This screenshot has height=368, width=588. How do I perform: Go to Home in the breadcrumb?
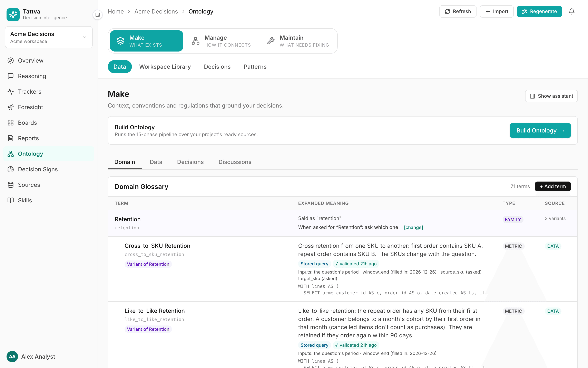pos(116,11)
